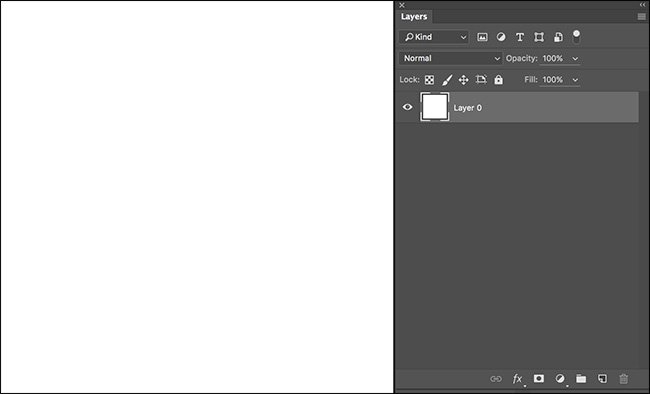Click the Fill 100% value field
The height and width of the screenshot is (394, 650).
click(x=553, y=80)
